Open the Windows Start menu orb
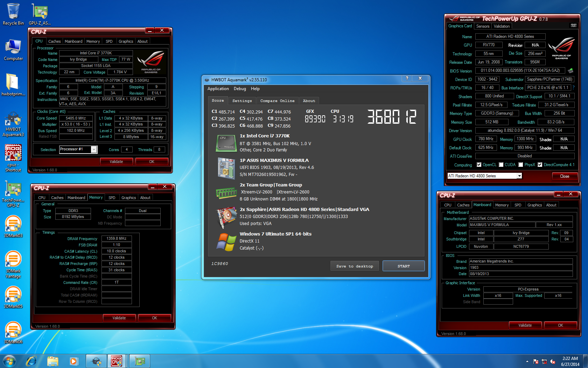This screenshot has height=368, width=588. [9, 361]
